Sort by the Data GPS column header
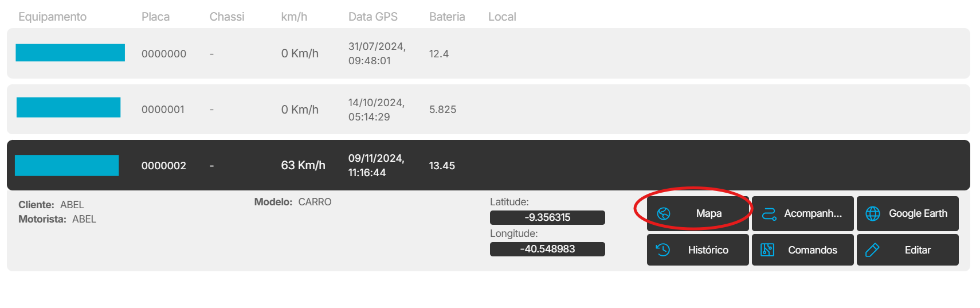Image resolution: width=980 pixels, height=308 pixels. [373, 17]
